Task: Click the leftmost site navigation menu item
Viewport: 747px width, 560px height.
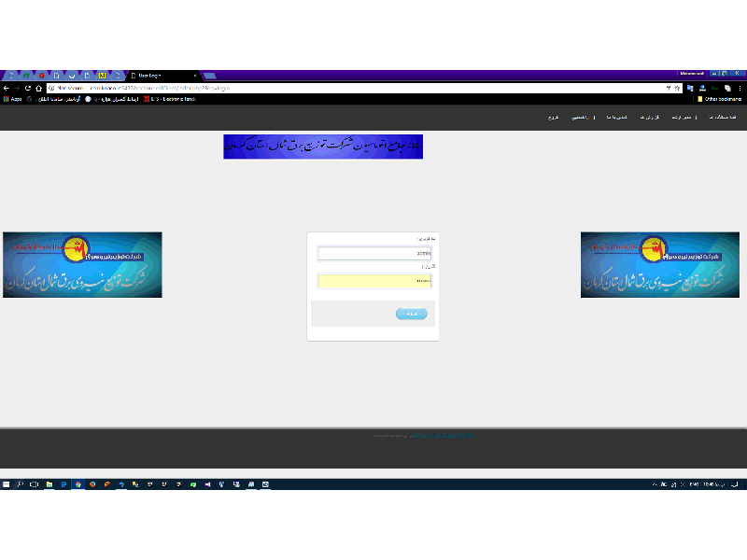Action: click(x=552, y=118)
